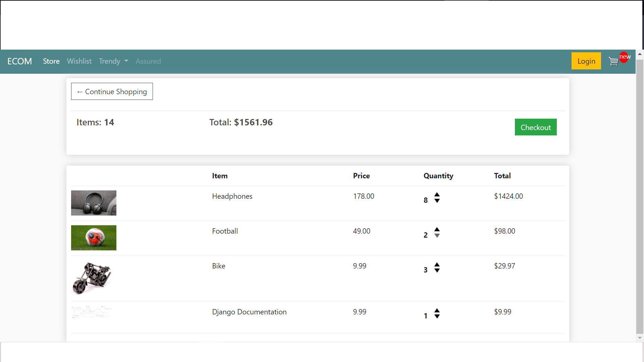
Task: Select Continue Shopping
Action: click(112, 91)
